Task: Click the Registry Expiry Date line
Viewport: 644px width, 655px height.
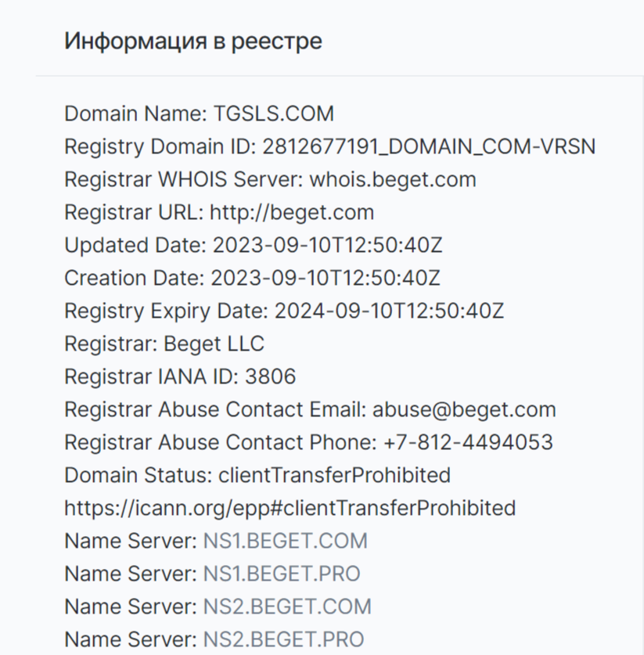Action: pyautogui.click(x=284, y=311)
